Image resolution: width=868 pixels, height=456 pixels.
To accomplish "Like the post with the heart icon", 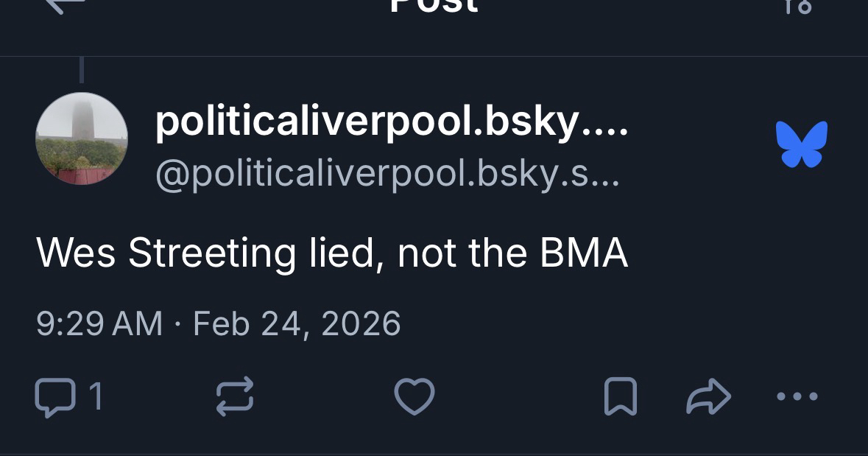I will [x=414, y=396].
